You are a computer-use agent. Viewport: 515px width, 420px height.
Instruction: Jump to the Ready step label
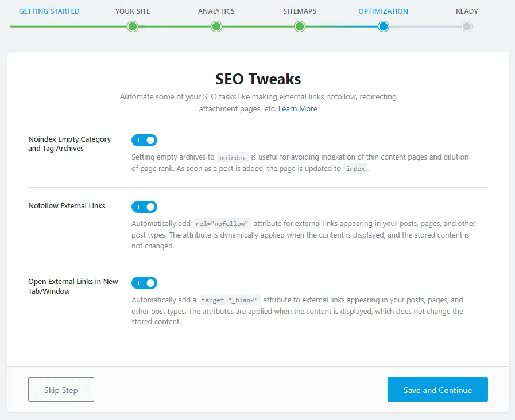click(467, 11)
